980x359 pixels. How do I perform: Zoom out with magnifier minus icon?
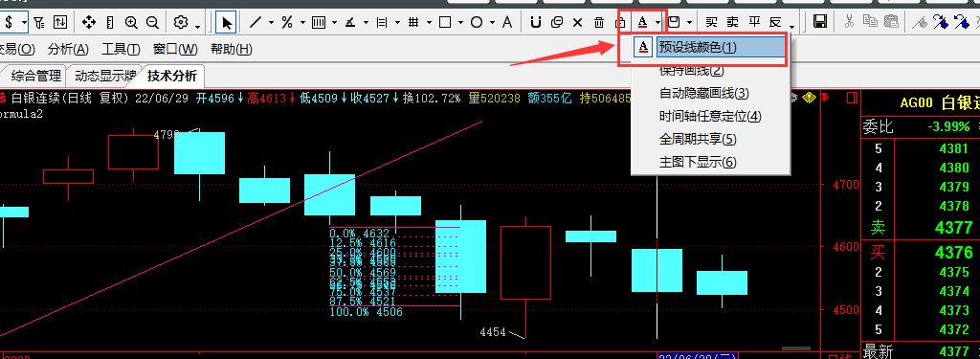(152, 23)
